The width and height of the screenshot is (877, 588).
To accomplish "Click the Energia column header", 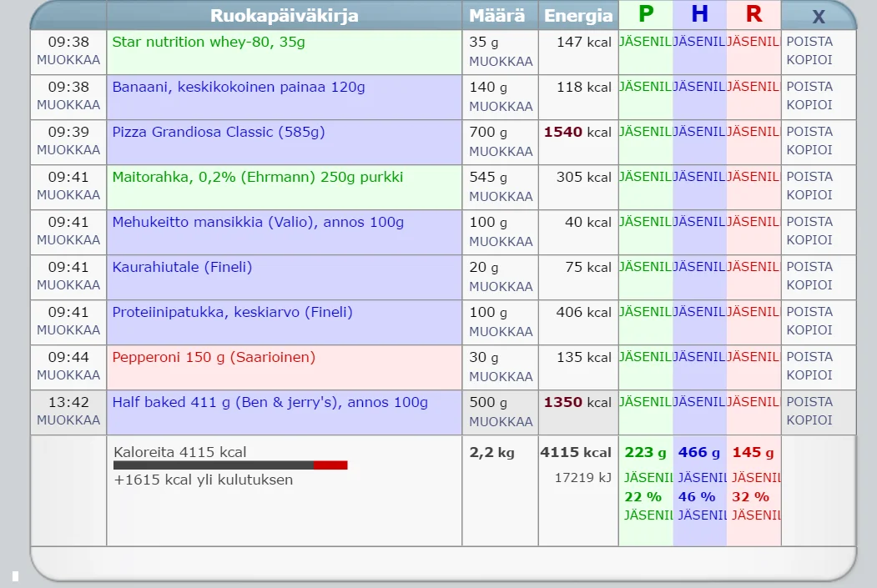I will coord(578,16).
